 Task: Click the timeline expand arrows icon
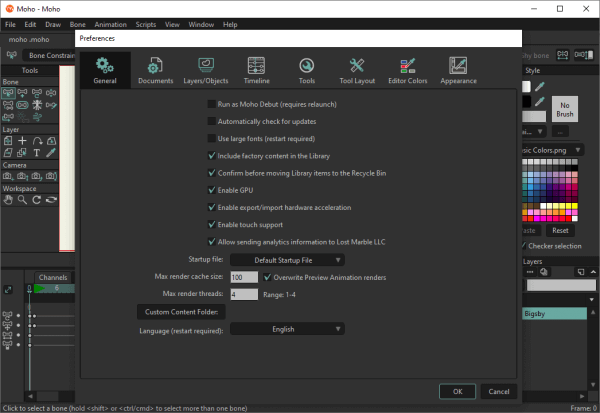[x=8, y=290]
